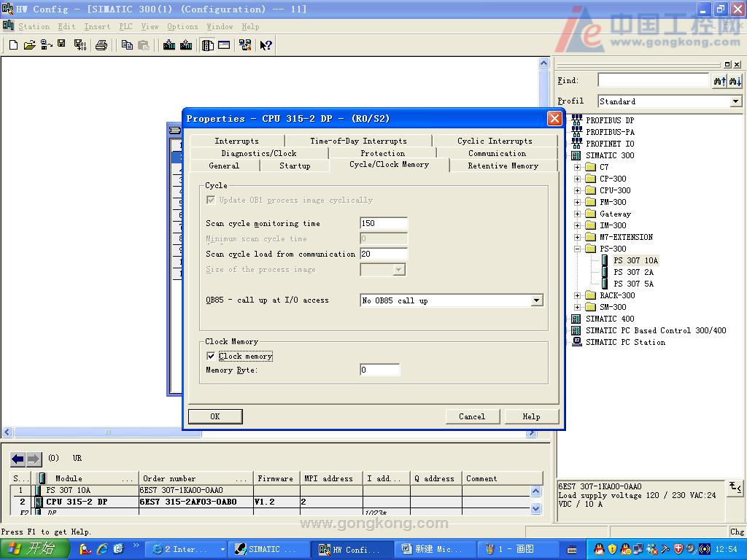The image size is (747, 560).
Task: Switch to the Time-of-Day Interrupts tab
Action: (358, 141)
